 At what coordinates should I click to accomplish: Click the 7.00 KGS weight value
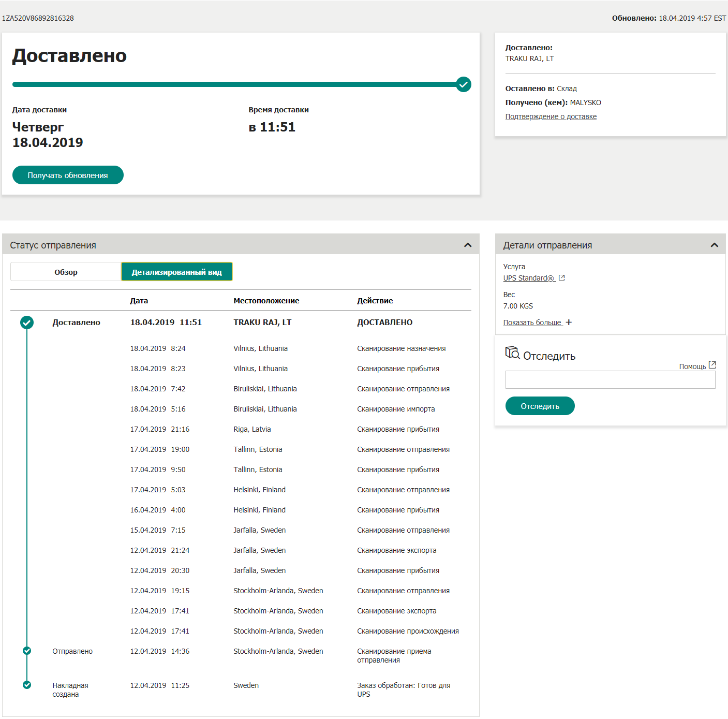click(518, 306)
